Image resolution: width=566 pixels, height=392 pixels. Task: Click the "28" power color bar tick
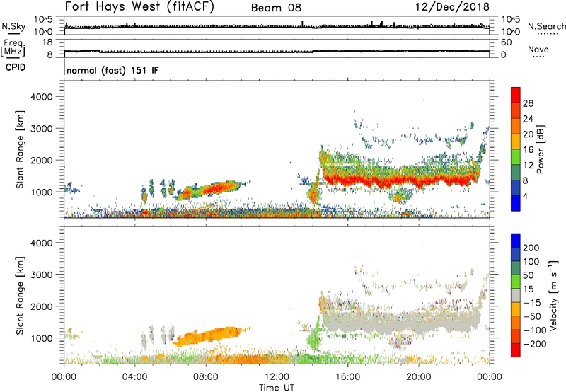[x=528, y=103]
